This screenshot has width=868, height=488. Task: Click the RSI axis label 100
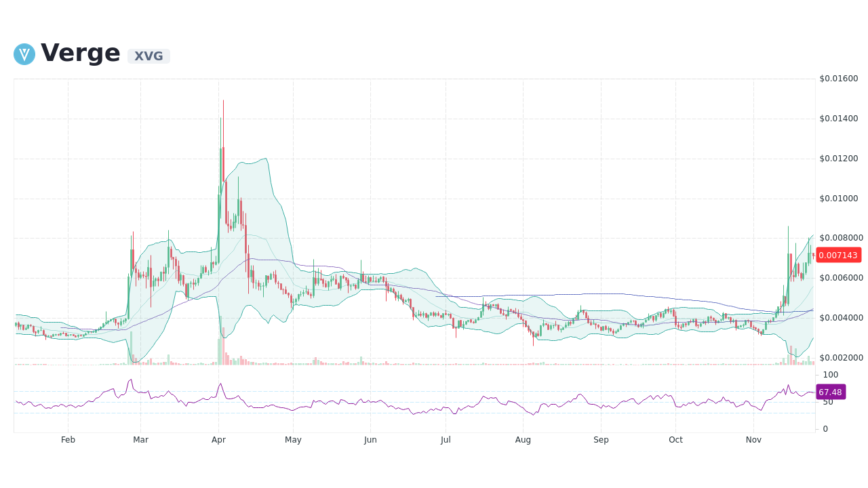pos(831,375)
